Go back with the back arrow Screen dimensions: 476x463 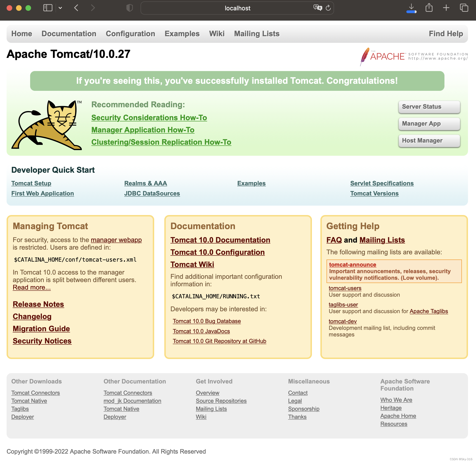coord(76,8)
